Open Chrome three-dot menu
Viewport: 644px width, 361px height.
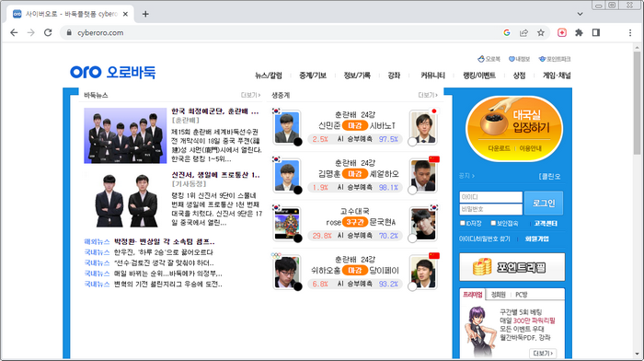pos(630,32)
